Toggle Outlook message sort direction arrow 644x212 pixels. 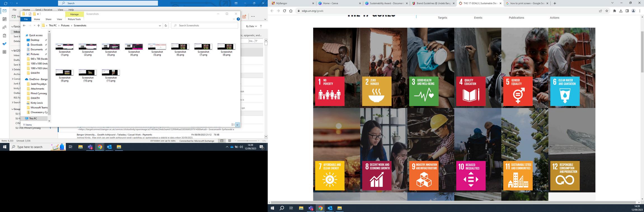pos(261,26)
